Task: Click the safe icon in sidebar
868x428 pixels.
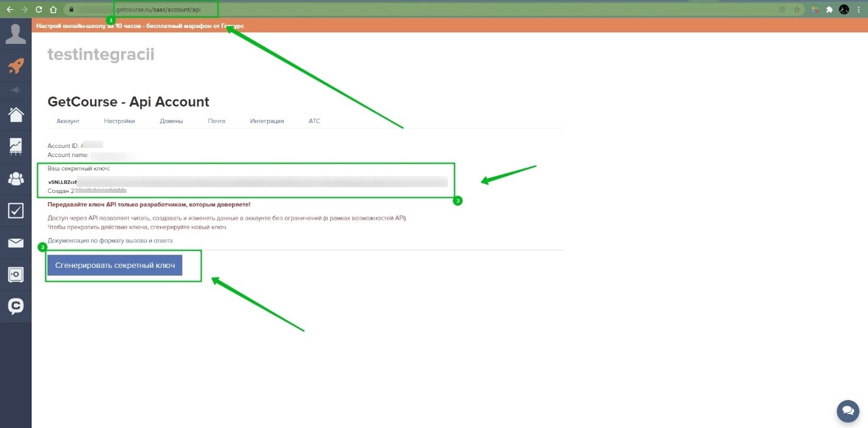Action: 15,275
